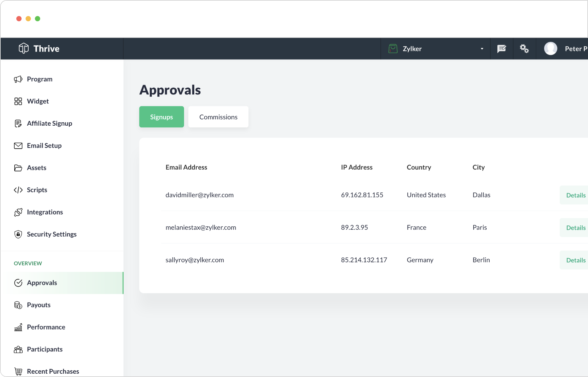Click email melaniestax@zylker.com
Image resolution: width=588 pixels, height=377 pixels.
tap(201, 228)
